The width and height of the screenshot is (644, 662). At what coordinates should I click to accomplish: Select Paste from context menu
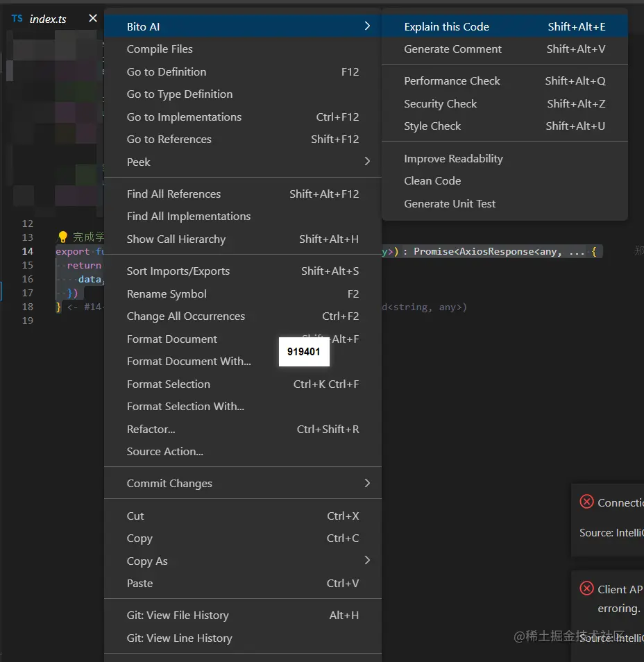pos(243,583)
